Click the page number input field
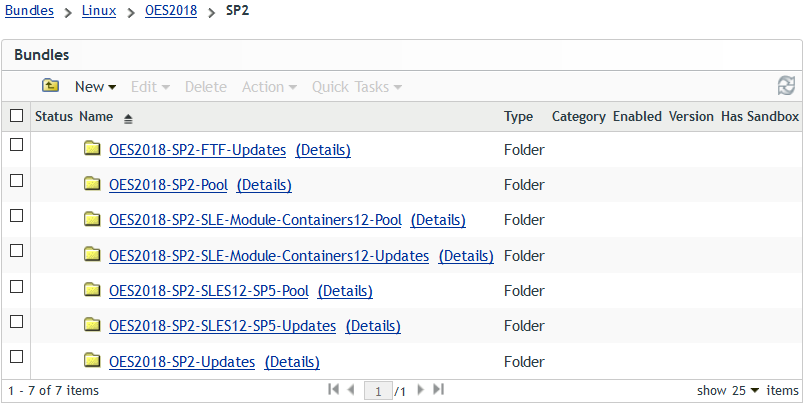 point(379,391)
